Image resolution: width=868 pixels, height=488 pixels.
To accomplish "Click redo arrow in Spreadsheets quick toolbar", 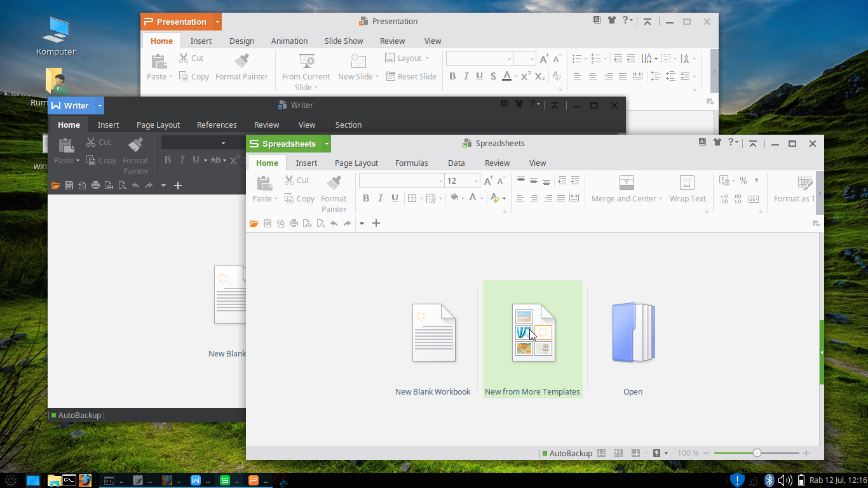I will pyautogui.click(x=347, y=223).
